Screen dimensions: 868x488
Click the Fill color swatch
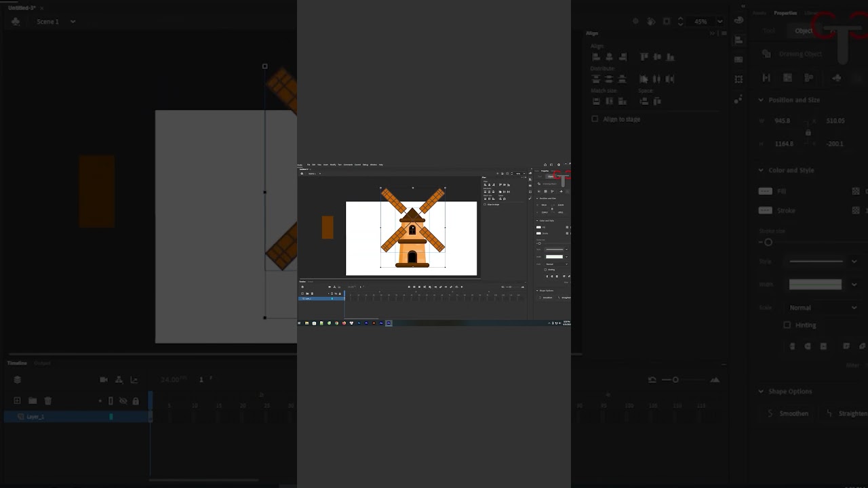[x=766, y=191]
